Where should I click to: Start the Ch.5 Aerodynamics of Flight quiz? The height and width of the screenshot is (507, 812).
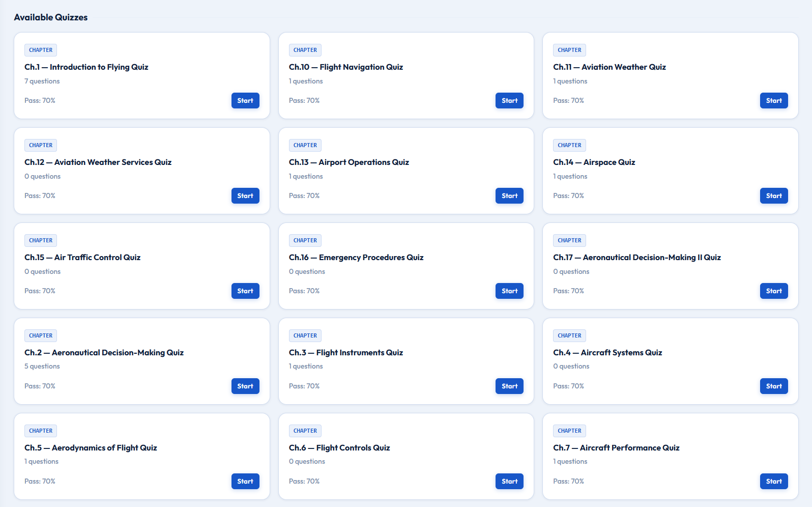[x=245, y=482]
